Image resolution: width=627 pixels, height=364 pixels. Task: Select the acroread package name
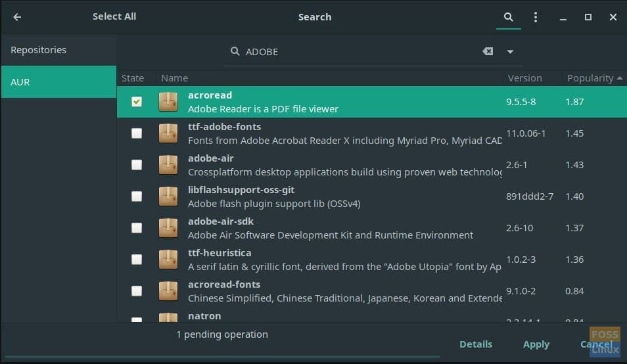tap(210, 95)
